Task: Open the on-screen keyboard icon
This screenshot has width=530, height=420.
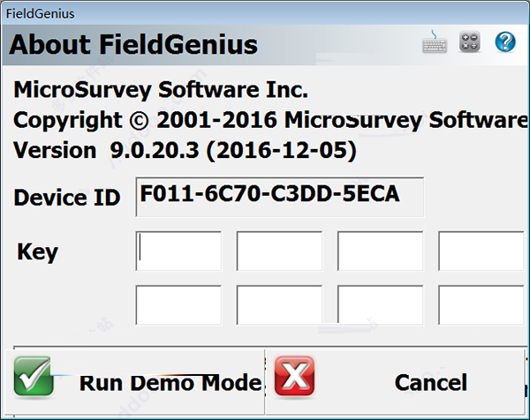Action: coord(435,42)
